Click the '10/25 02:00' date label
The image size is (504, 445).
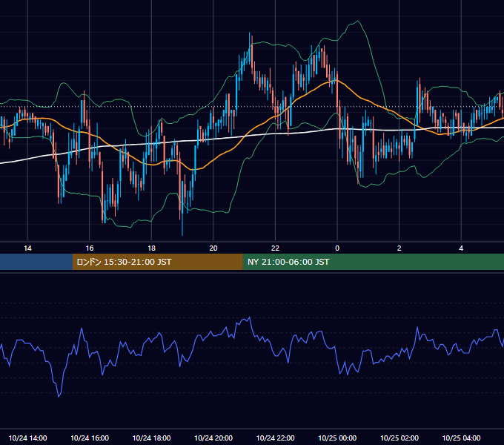(x=399, y=438)
